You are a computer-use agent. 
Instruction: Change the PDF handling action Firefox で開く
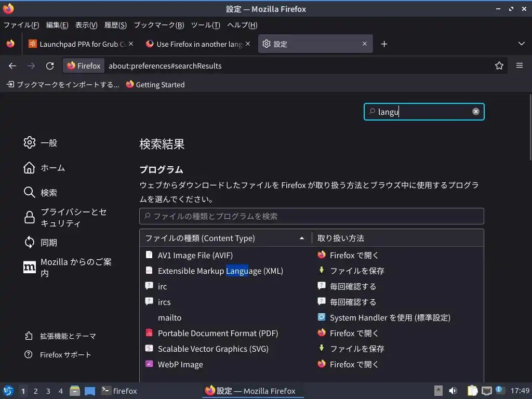[x=349, y=333]
